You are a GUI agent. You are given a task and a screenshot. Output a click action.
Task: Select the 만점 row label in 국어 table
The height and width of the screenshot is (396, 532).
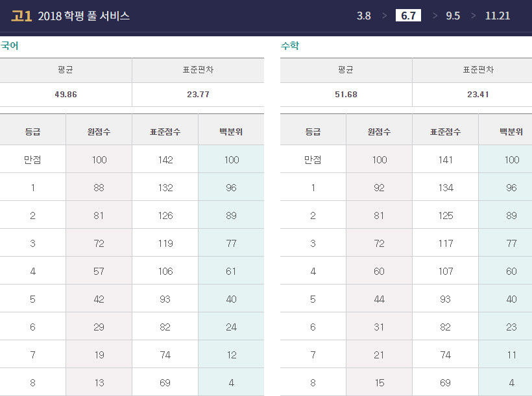pyautogui.click(x=32, y=160)
